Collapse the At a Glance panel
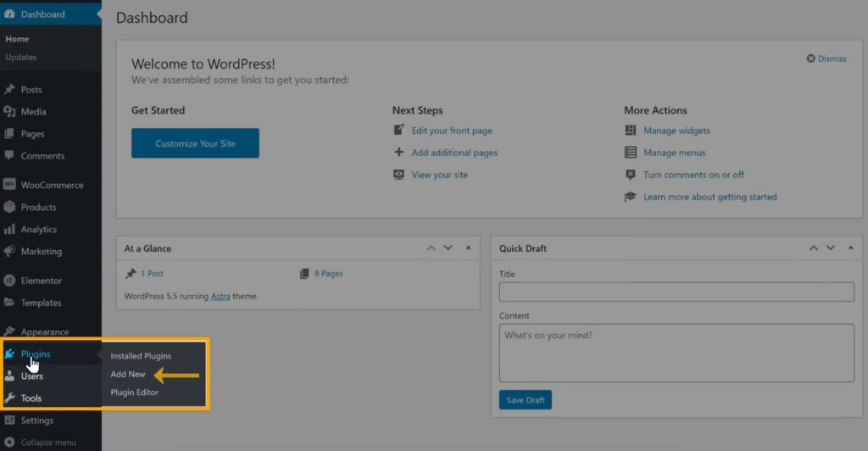868x451 pixels. [x=468, y=248]
